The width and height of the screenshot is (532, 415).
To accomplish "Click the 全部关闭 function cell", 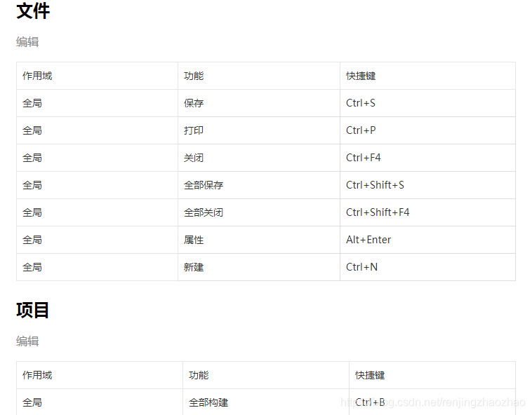I will coord(259,212).
